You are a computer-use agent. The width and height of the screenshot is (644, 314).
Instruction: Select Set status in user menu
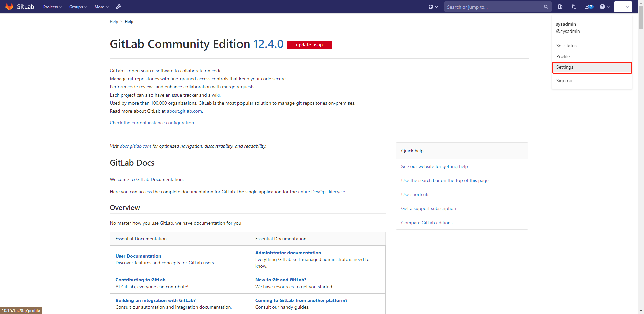(x=567, y=46)
